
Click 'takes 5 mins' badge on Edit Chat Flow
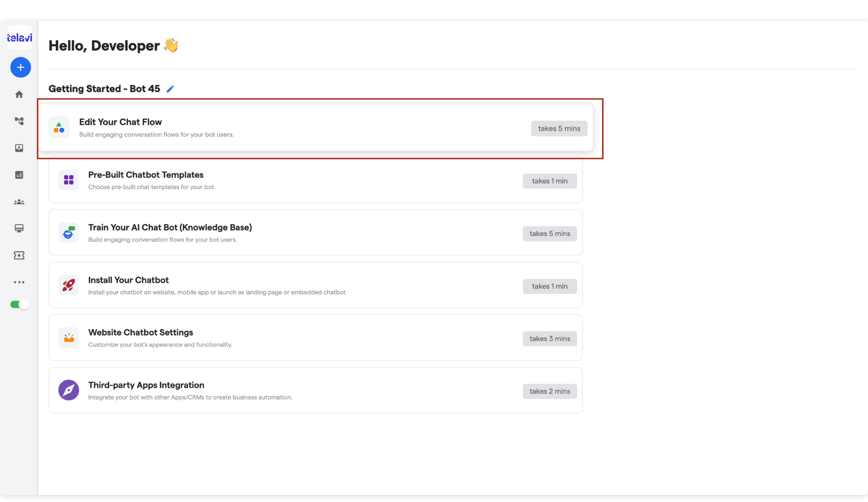(559, 128)
